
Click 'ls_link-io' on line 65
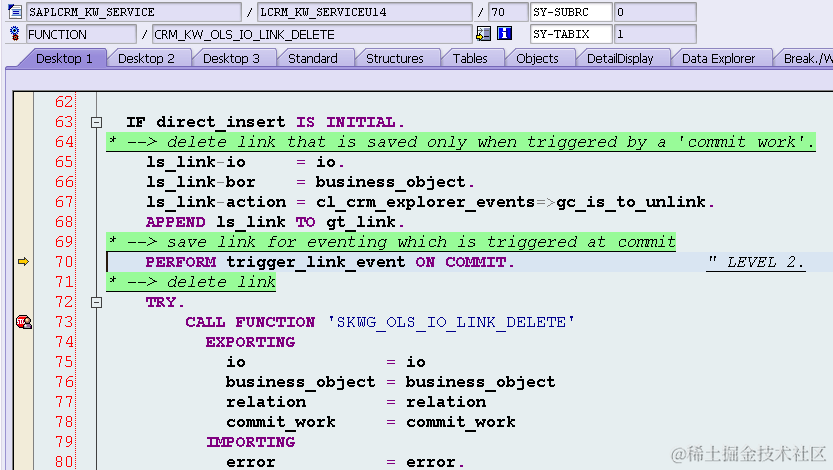pyautogui.click(x=196, y=162)
